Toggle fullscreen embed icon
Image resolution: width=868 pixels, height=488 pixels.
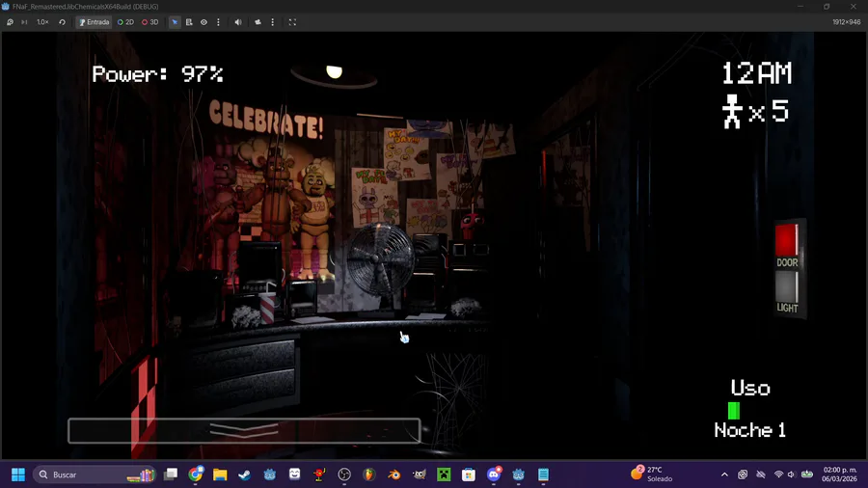click(x=292, y=22)
